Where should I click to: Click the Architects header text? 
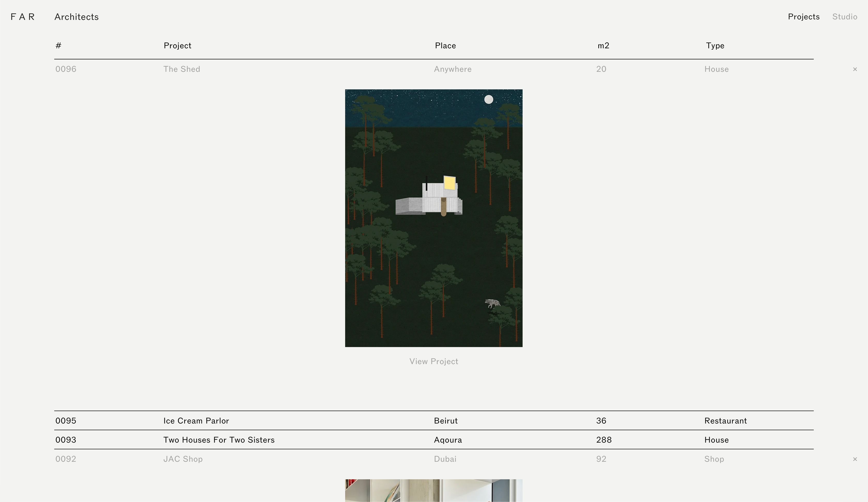(x=76, y=17)
